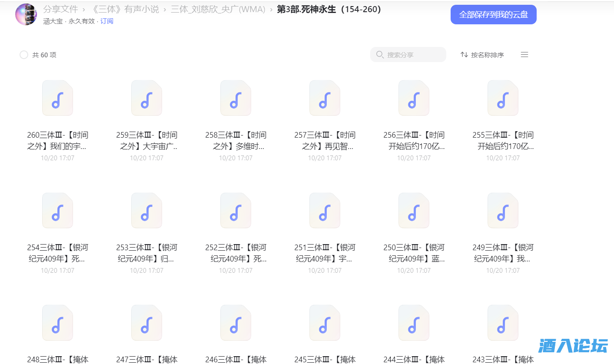Select the 259三体Ⅲ 大宇宙 audio icon
Screen dimensions: 614x364
(x=146, y=98)
